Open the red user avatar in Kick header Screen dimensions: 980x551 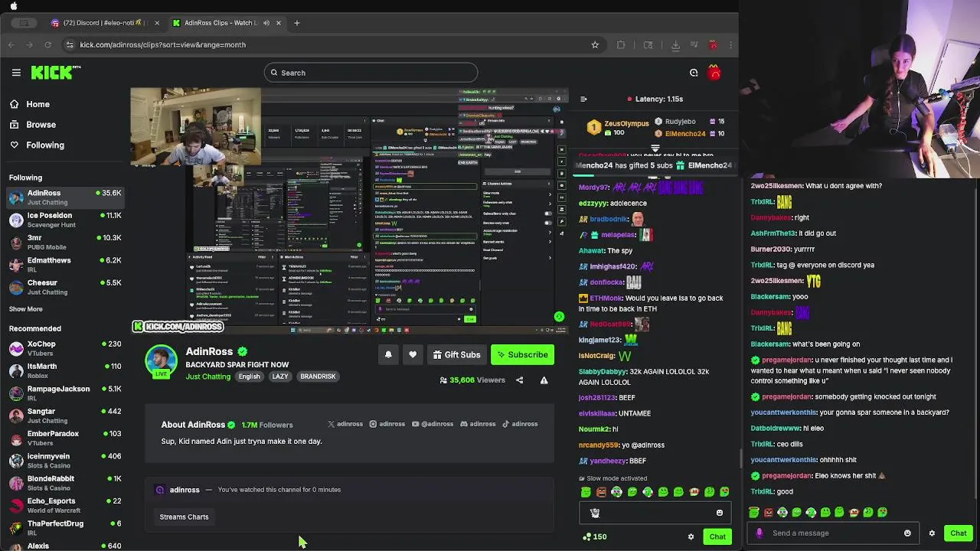click(714, 73)
